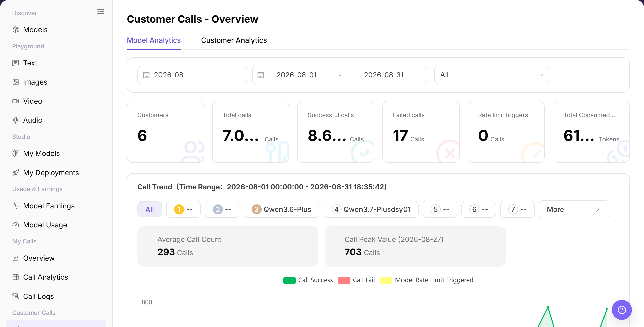Screen dimensions: 644x327
Task: Click the Audio microphone icon
Action: (x=16, y=120)
